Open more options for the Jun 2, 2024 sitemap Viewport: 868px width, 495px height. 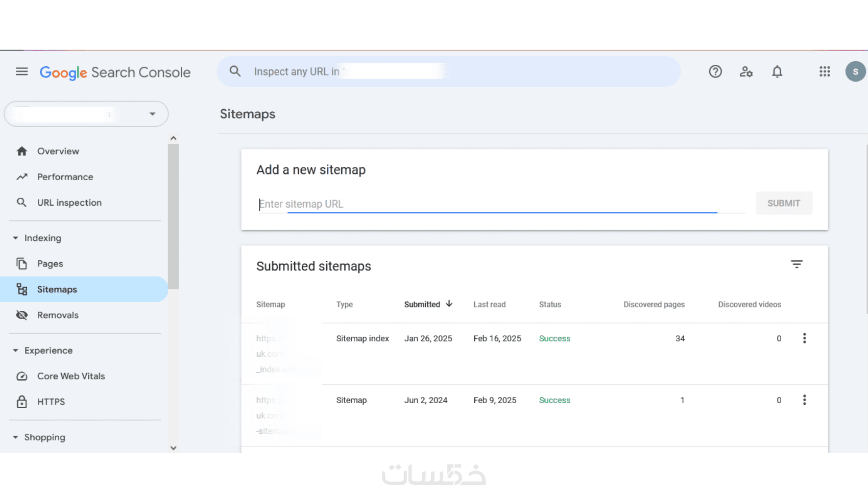(x=804, y=400)
